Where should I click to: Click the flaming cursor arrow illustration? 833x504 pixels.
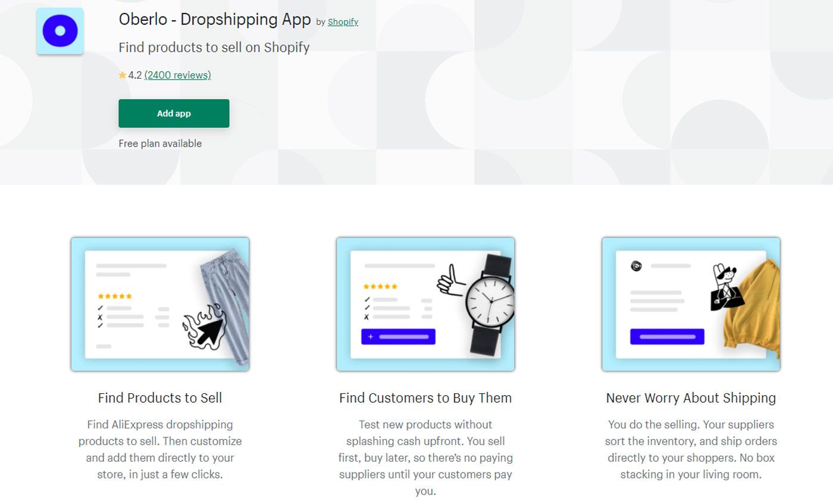coord(203,326)
